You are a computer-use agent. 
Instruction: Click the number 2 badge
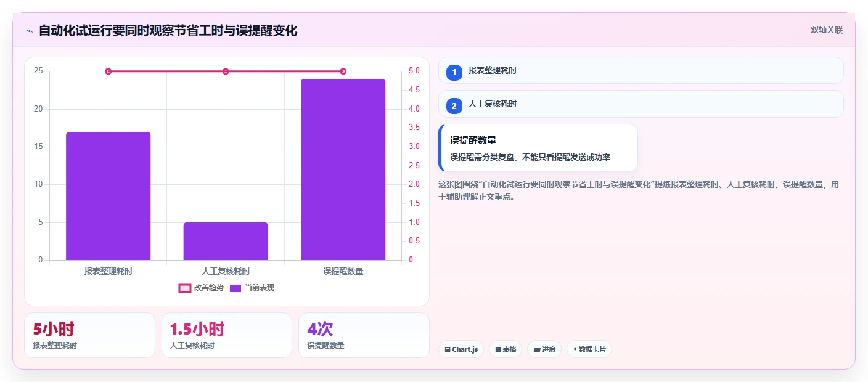(454, 106)
